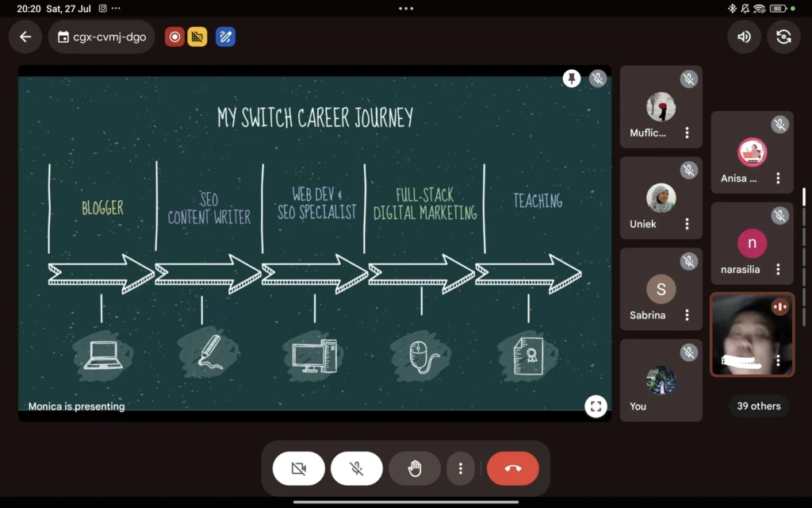View the 39 others participants
Image resolution: width=812 pixels, height=508 pixels.
(758, 406)
